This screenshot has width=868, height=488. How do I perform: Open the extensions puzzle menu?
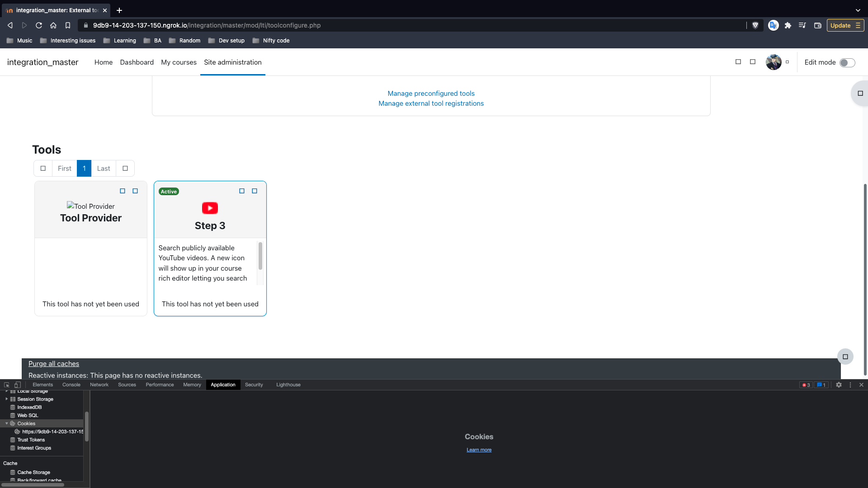pyautogui.click(x=788, y=25)
